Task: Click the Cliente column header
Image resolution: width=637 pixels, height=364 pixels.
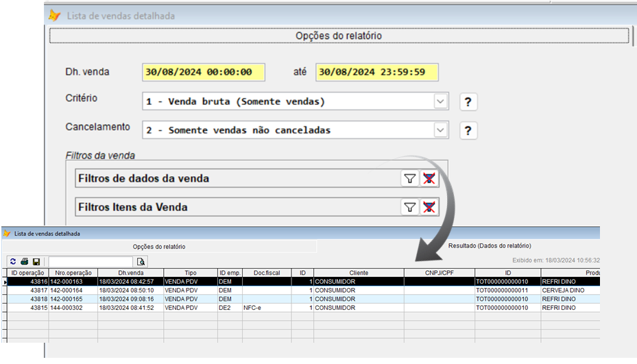Action: click(358, 273)
